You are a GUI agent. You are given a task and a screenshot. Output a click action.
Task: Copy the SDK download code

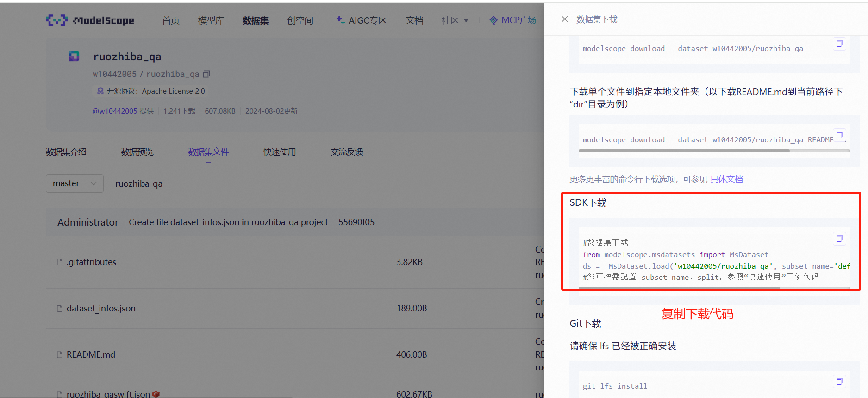[839, 239]
